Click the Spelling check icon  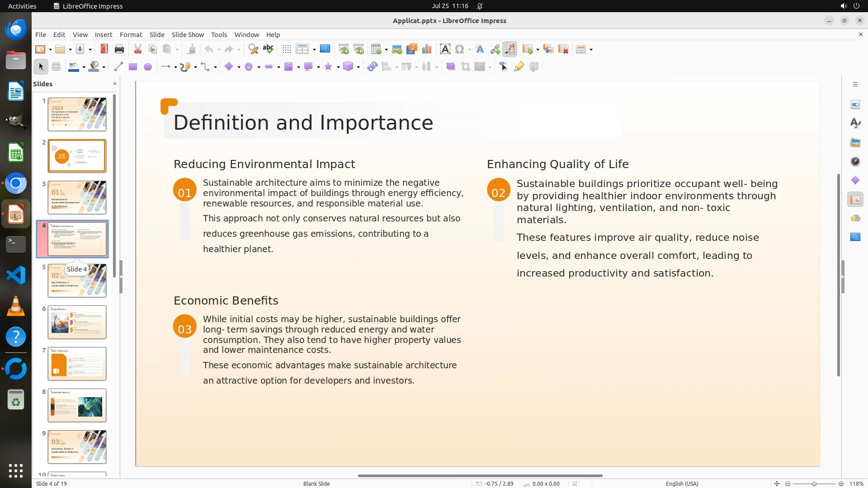tap(268, 49)
